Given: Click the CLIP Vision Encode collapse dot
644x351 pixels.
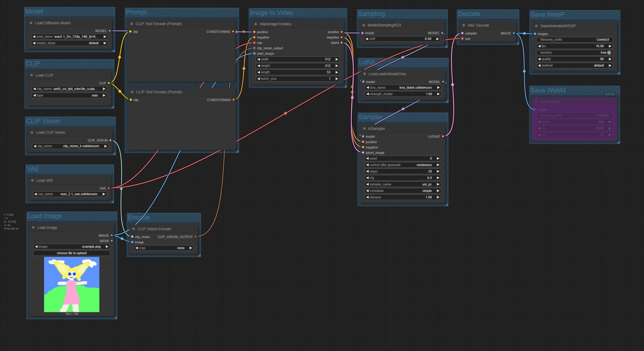Looking at the screenshot, I should tap(134, 229).
